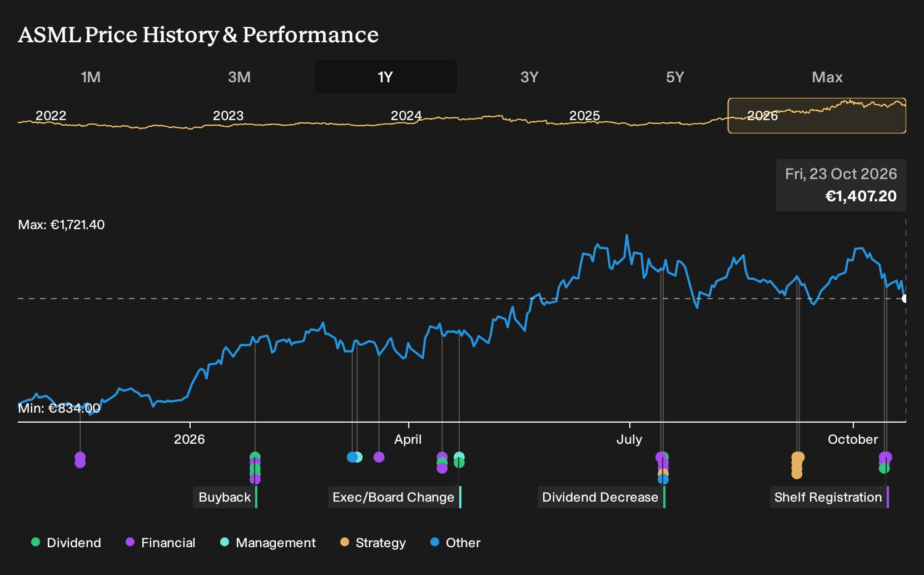
Task: Click the purple Financial legend color dot
Action: click(130, 542)
